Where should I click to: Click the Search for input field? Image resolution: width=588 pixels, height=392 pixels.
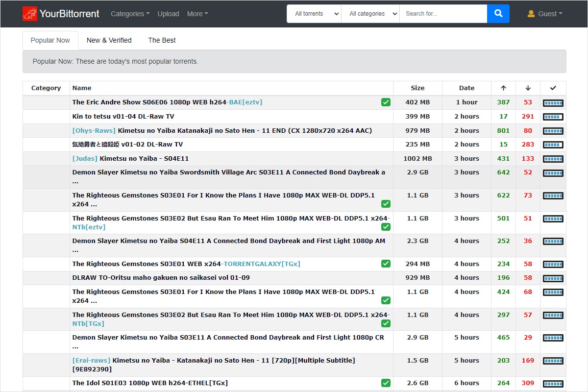click(443, 14)
